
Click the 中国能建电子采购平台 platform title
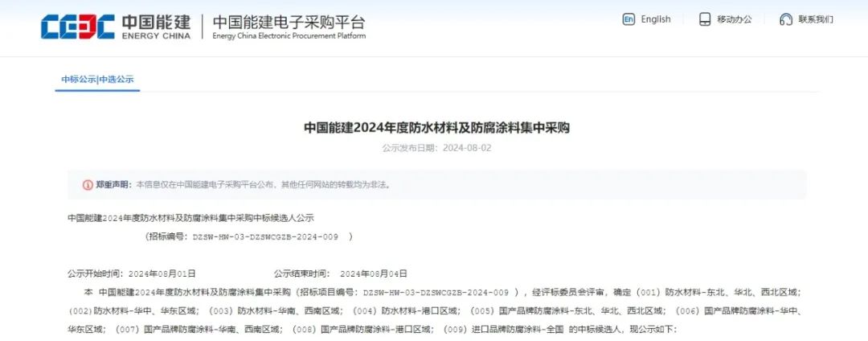click(289, 23)
